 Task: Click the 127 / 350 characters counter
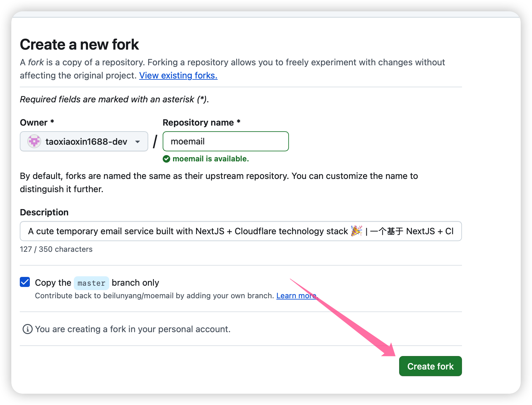pyautogui.click(x=56, y=249)
